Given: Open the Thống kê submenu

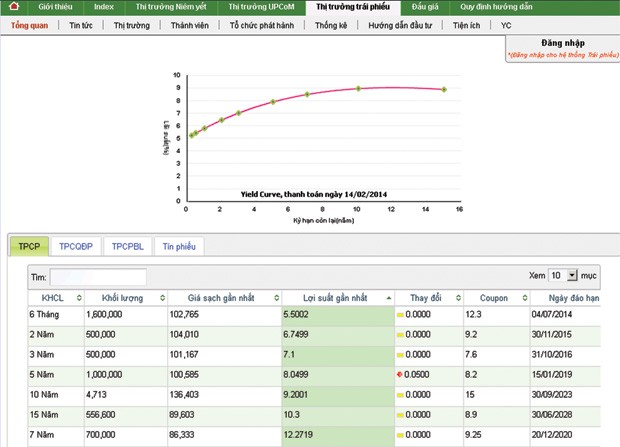Looking at the screenshot, I should tap(328, 24).
